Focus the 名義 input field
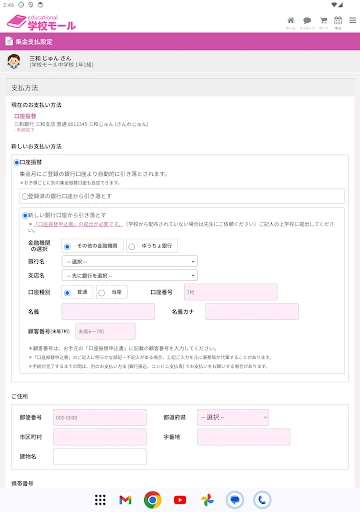360x512 pixels. [108, 311]
